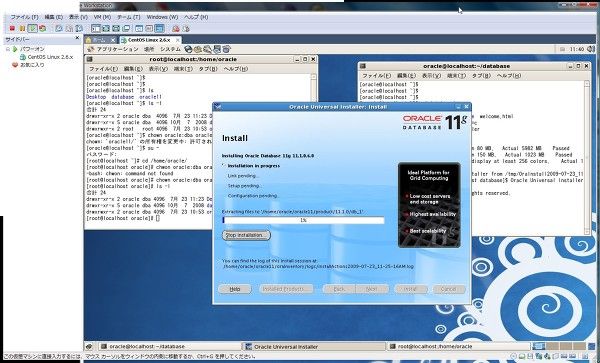Click the Full Screen toolbar icon
This screenshot has width=600, height=363.
pos(116,28)
